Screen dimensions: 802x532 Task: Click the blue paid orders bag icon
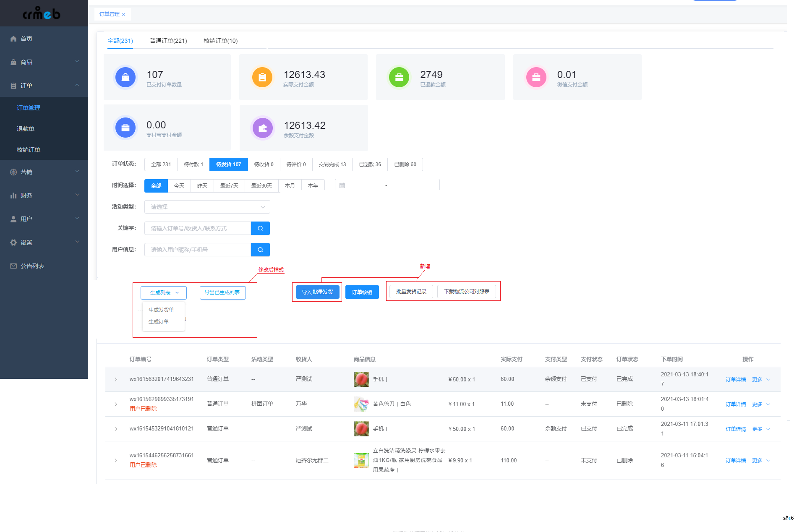(x=125, y=77)
